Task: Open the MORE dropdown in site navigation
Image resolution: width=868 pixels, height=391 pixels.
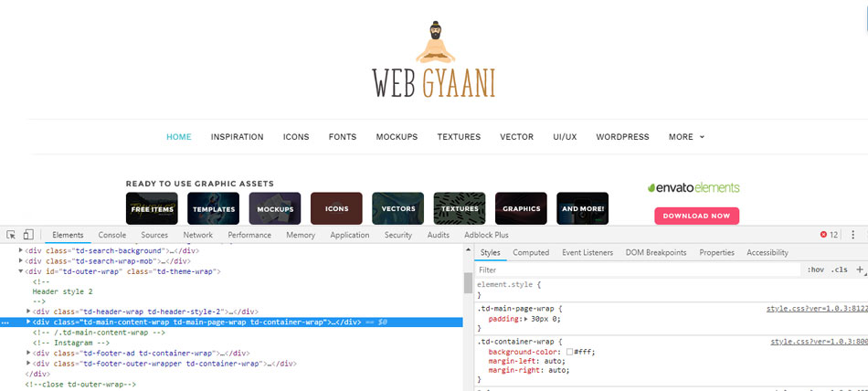Action: click(x=686, y=137)
